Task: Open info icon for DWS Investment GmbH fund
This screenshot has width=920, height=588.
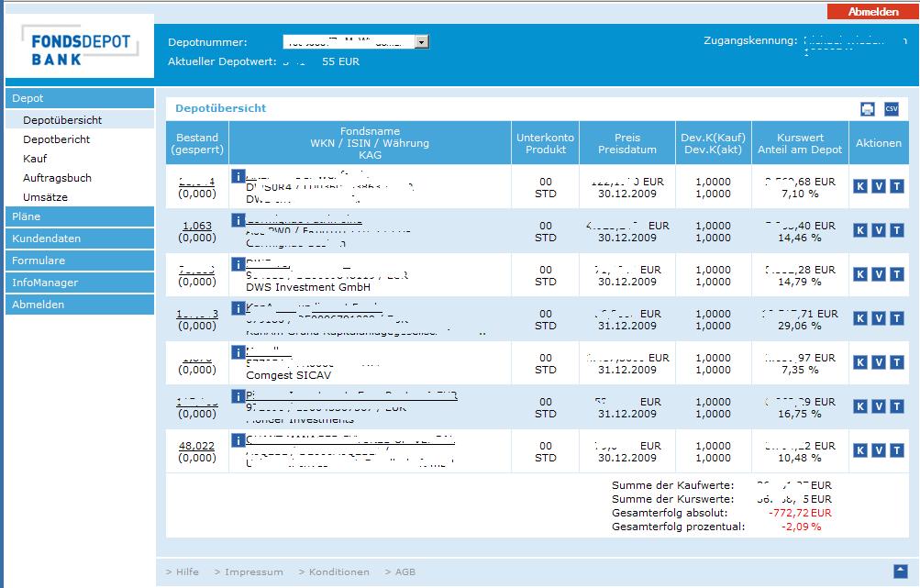Action: 238,264
